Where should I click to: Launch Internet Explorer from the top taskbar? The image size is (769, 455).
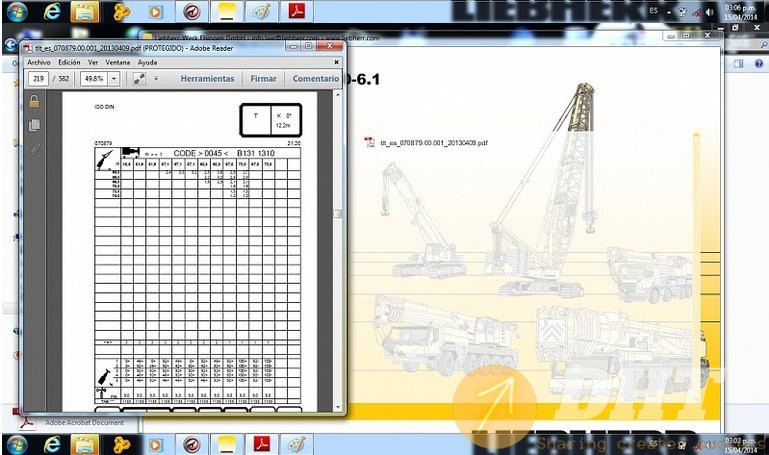[x=51, y=11]
